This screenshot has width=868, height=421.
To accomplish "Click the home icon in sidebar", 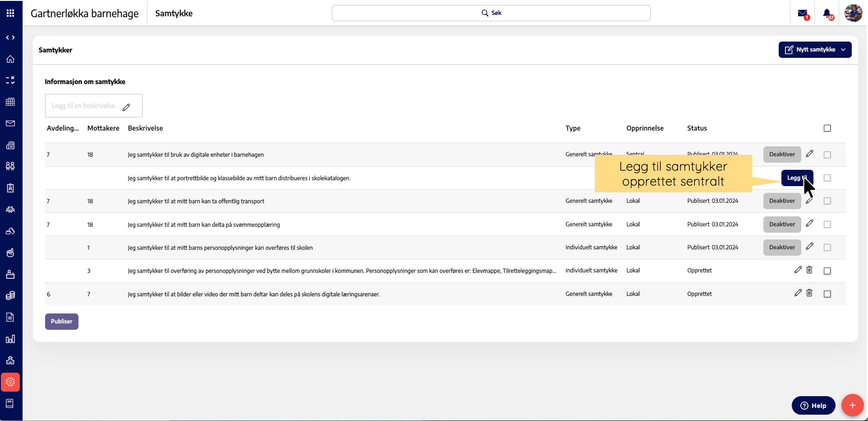I will 10,59.
